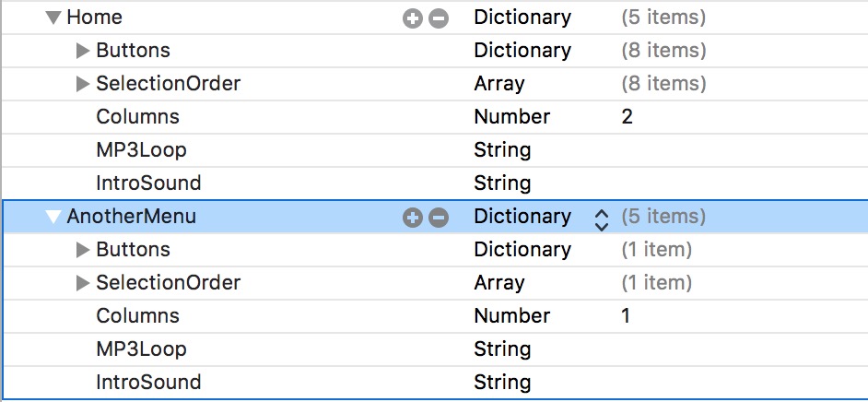868x402 pixels.
Task: Select the IntroSound key under AnotherMenu
Action: [148, 383]
